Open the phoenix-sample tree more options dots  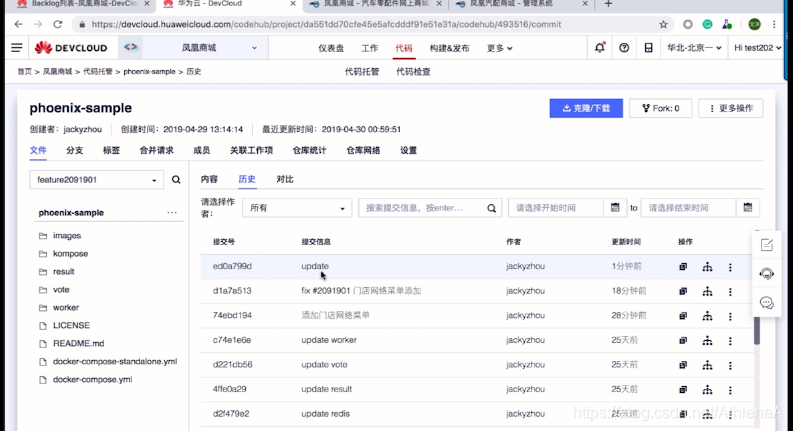pyautogui.click(x=172, y=212)
